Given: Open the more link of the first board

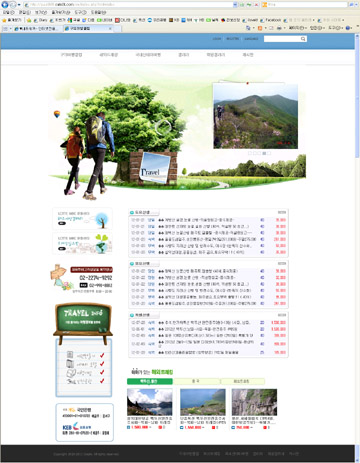Looking at the screenshot, I should coord(282,212).
